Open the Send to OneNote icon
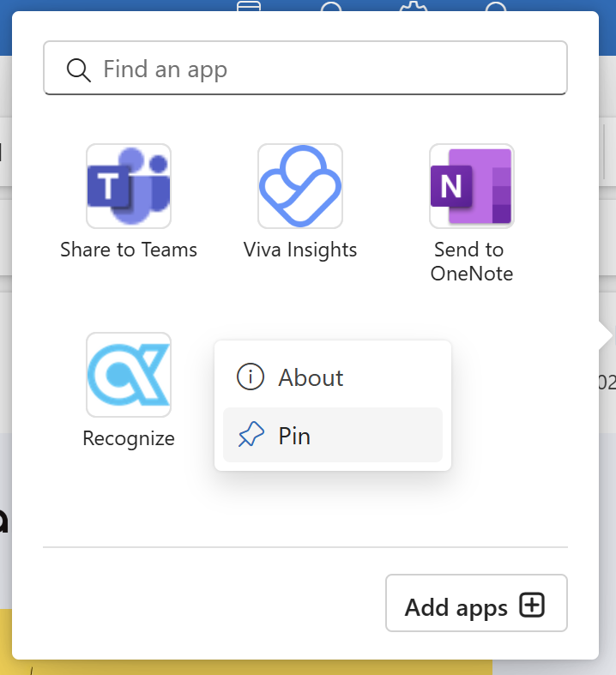Screen dimensions: 616x675 [472, 186]
